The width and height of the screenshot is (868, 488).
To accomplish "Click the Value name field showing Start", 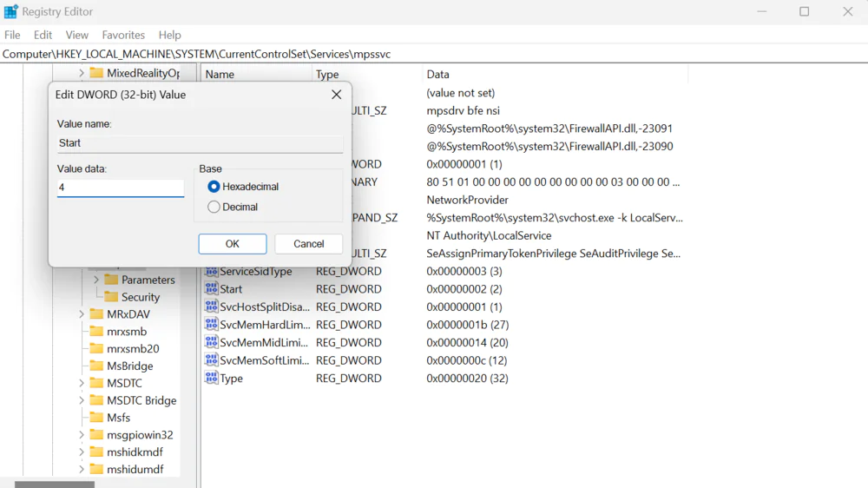I will (x=200, y=143).
